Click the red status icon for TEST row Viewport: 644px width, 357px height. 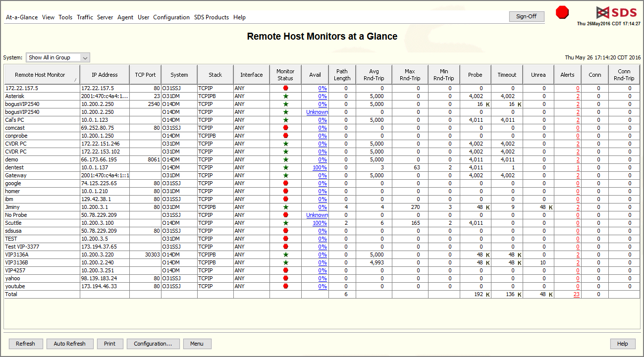pyautogui.click(x=285, y=239)
